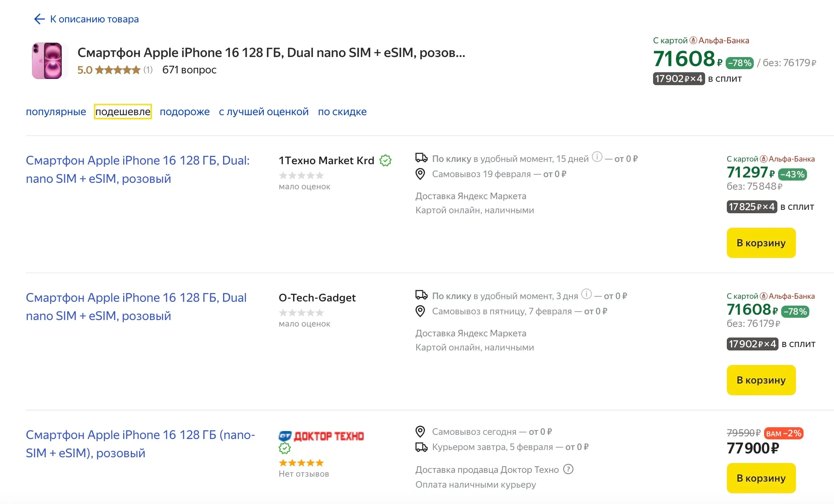Open 671 вопрос questions link

tap(189, 70)
